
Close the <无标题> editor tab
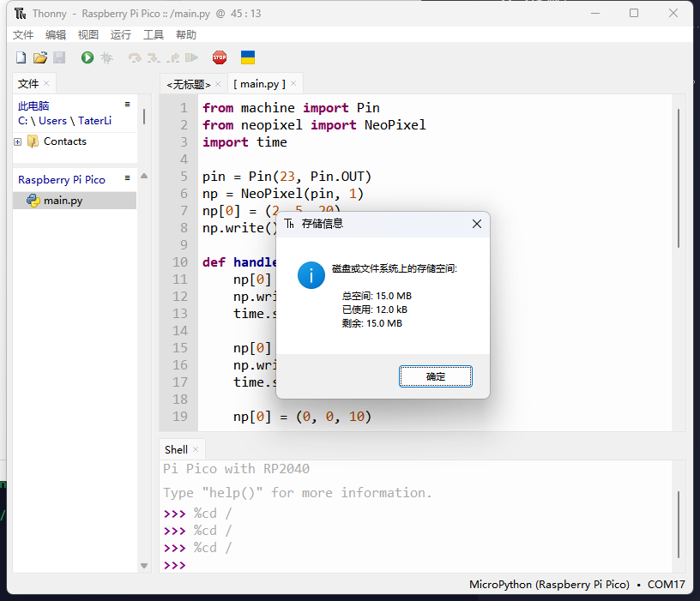coord(218,84)
